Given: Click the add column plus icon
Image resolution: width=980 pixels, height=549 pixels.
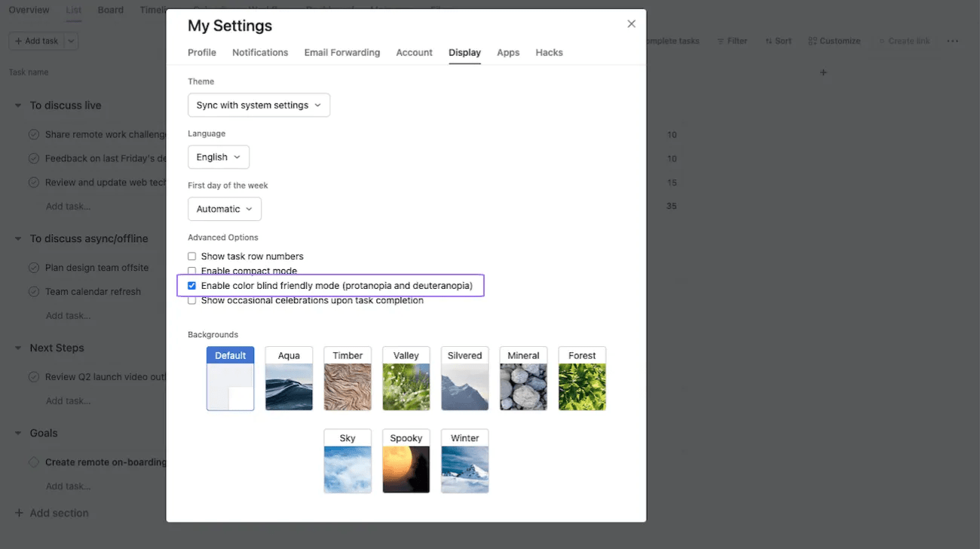Looking at the screenshot, I should tap(823, 72).
